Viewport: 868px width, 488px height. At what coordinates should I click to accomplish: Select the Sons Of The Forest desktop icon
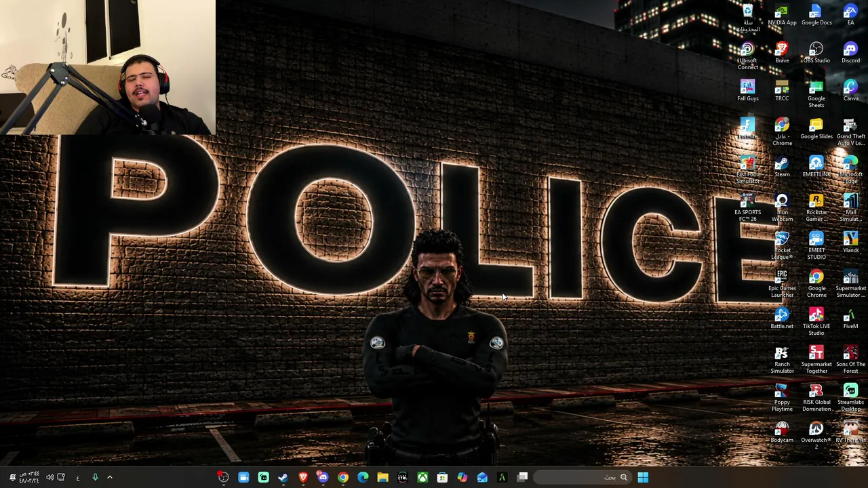click(850, 360)
